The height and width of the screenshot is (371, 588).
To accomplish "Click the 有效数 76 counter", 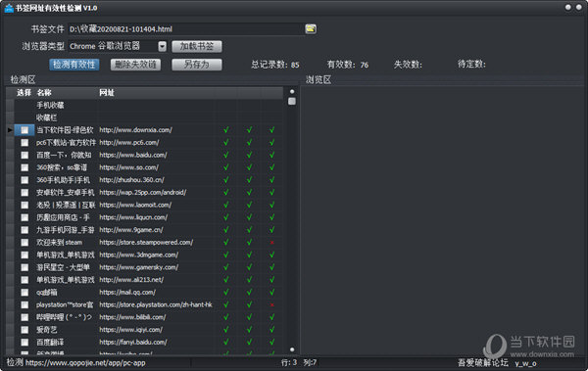I will pyautogui.click(x=348, y=65).
